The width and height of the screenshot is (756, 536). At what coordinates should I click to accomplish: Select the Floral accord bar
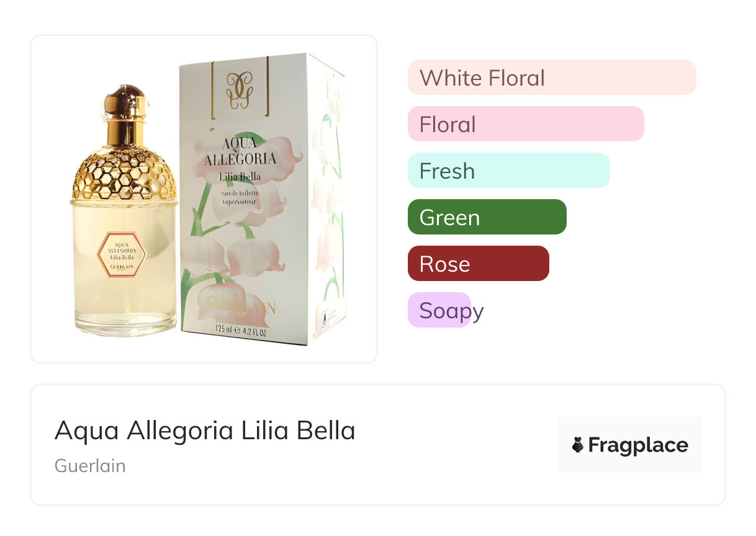pyautogui.click(x=525, y=124)
